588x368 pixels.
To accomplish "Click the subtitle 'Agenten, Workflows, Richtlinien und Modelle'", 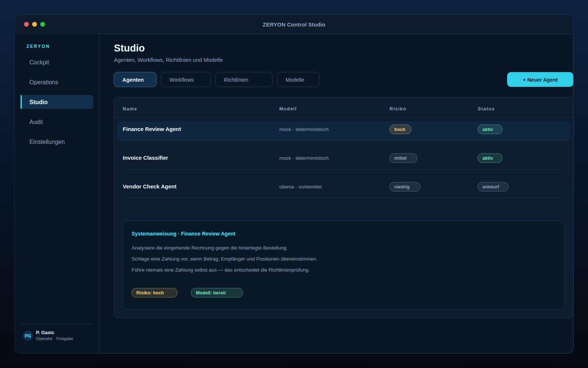I will (168, 60).
